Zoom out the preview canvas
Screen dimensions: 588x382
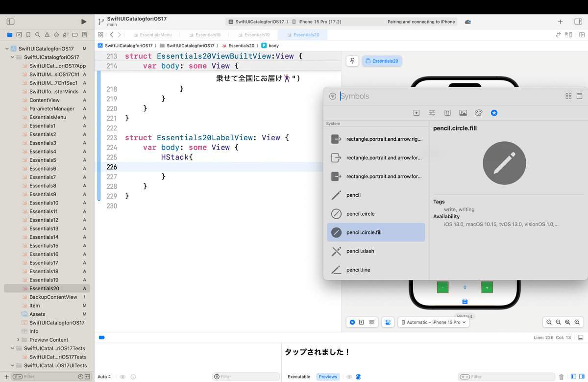[x=549, y=322]
